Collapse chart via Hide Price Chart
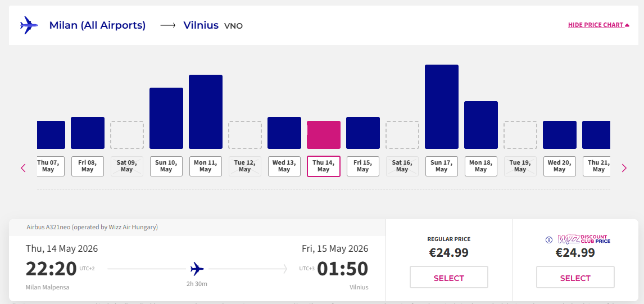 (598, 25)
